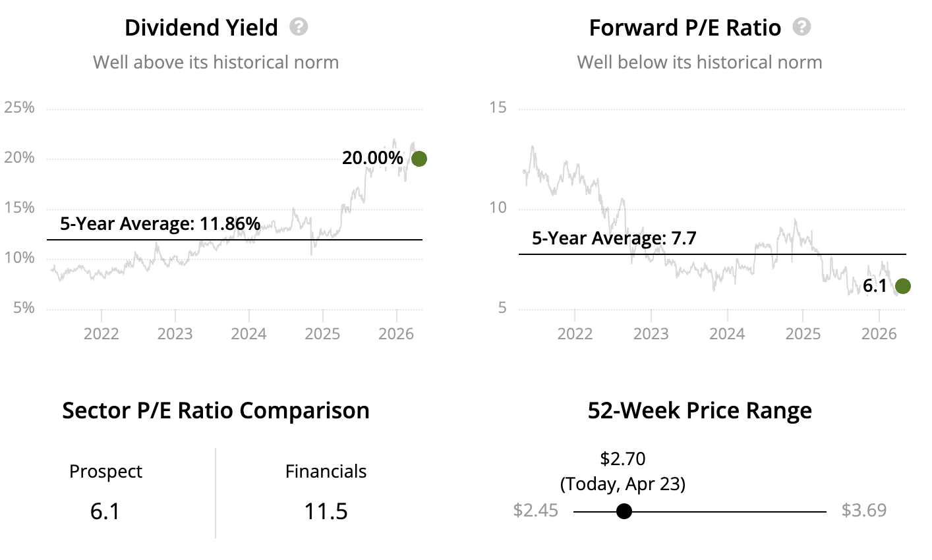Click the 52-Week Price Range heading
932x560 pixels.
tap(699, 410)
